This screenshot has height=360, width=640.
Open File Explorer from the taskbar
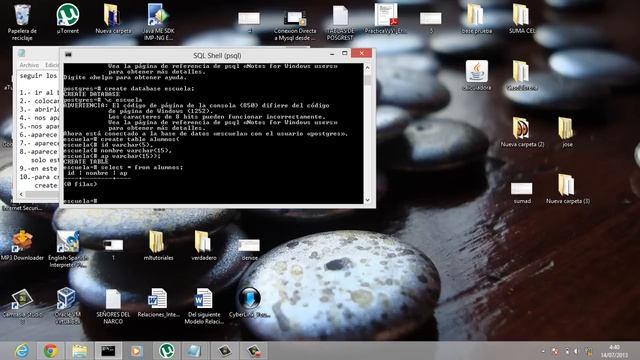[x=80, y=351]
